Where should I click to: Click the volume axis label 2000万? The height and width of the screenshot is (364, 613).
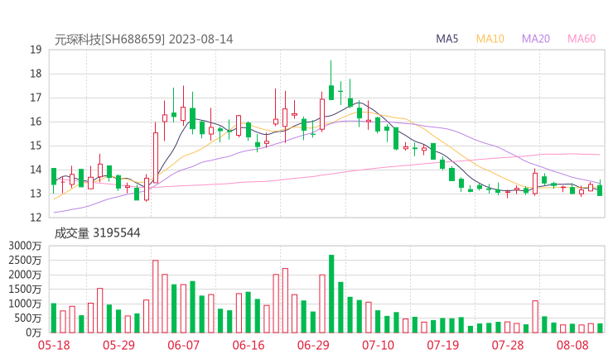25,275
